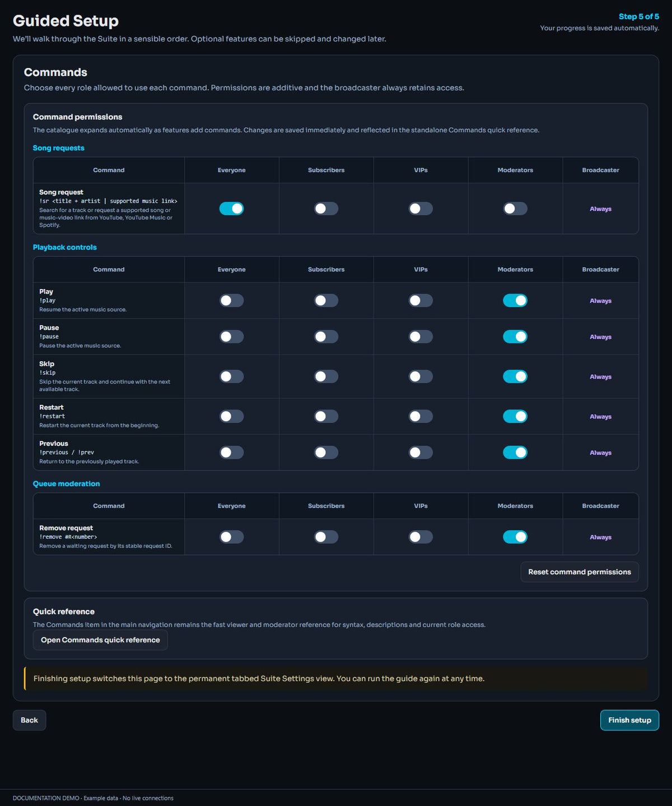Enable Play command for VIPs
The width and height of the screenshot is (672, 806).
[x=421, y=300]
